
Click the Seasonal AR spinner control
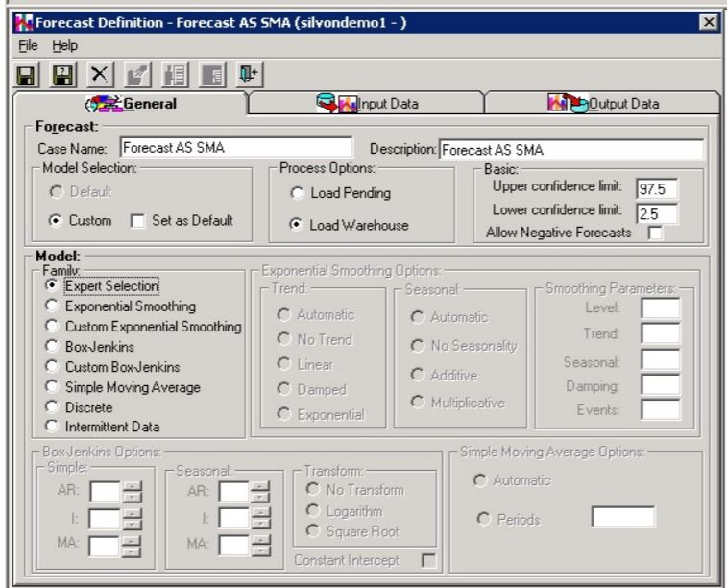pos(260,492)
